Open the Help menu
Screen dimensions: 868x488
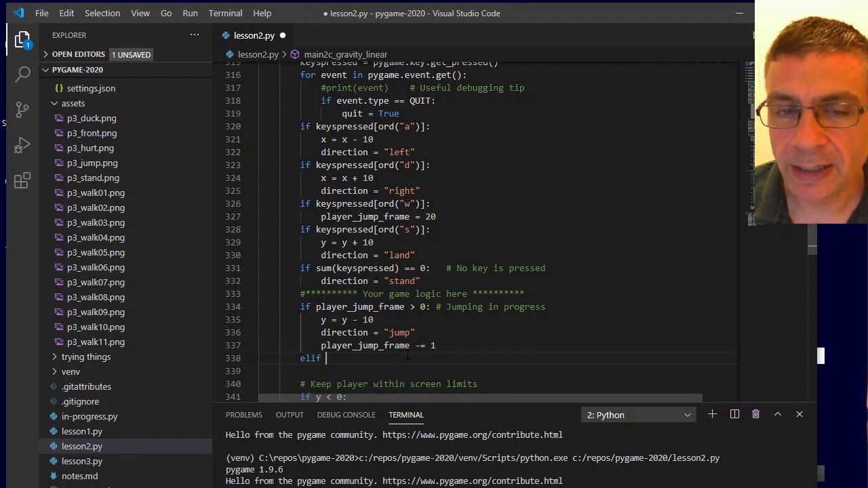coord(262,13)
